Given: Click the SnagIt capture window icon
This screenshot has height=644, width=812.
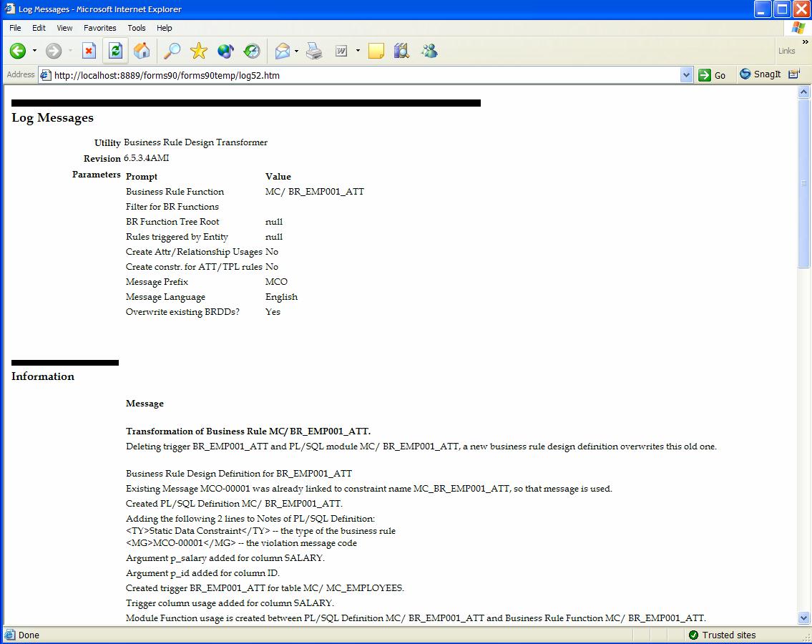Looking at the screenshot, I should 794,74.
